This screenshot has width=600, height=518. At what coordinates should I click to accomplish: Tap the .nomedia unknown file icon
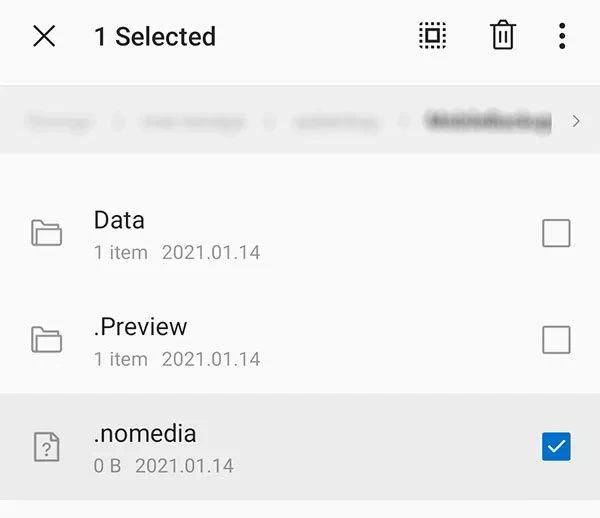pyautogui.click(x=46, y=447)
